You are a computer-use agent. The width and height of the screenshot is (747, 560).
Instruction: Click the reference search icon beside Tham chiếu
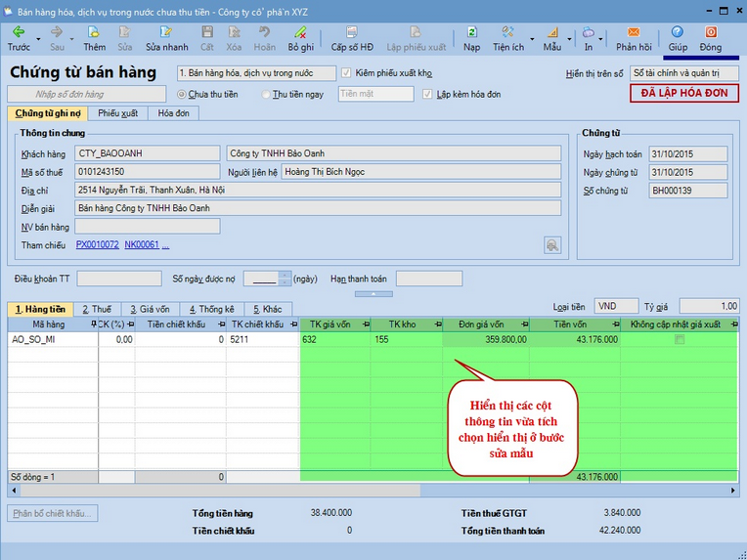(552, 245)
